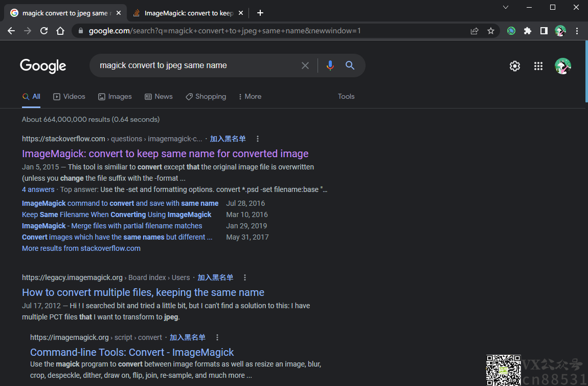Screen dimensions: 588x386
Task: Open the '4 answers' link
Action: pos(38,189)
